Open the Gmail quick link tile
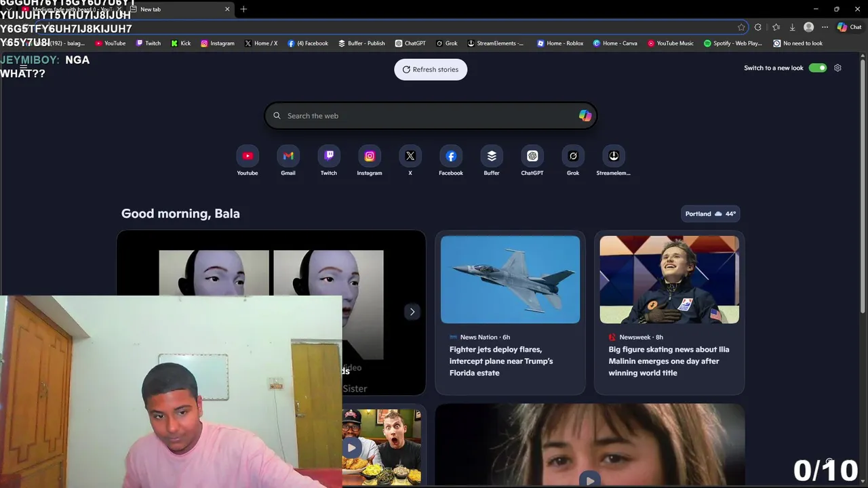The image size is (868, 488). [x=288, y=161]
